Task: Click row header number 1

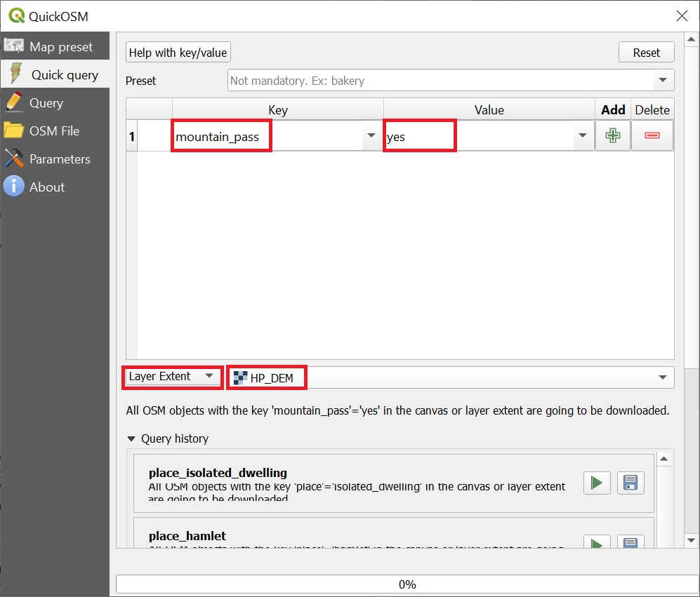Action: 132,136
